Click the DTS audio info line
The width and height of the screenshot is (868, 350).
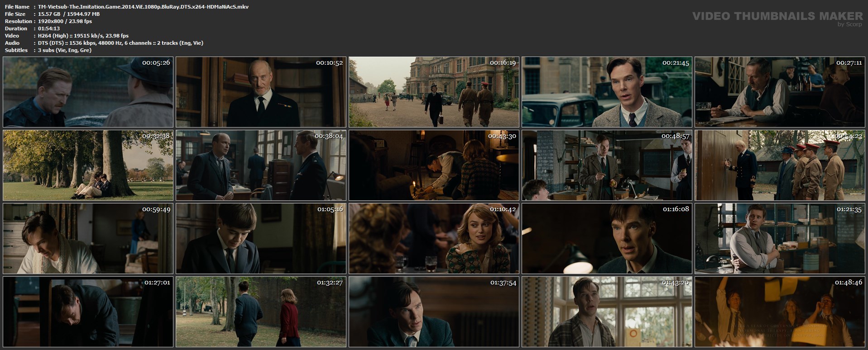coord(121,43)
